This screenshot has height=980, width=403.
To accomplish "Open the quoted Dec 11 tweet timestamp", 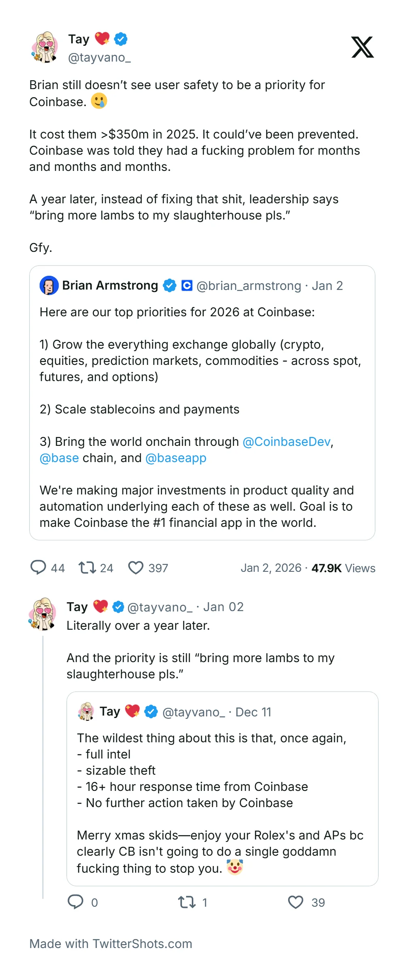I will [x=253, y=712].
